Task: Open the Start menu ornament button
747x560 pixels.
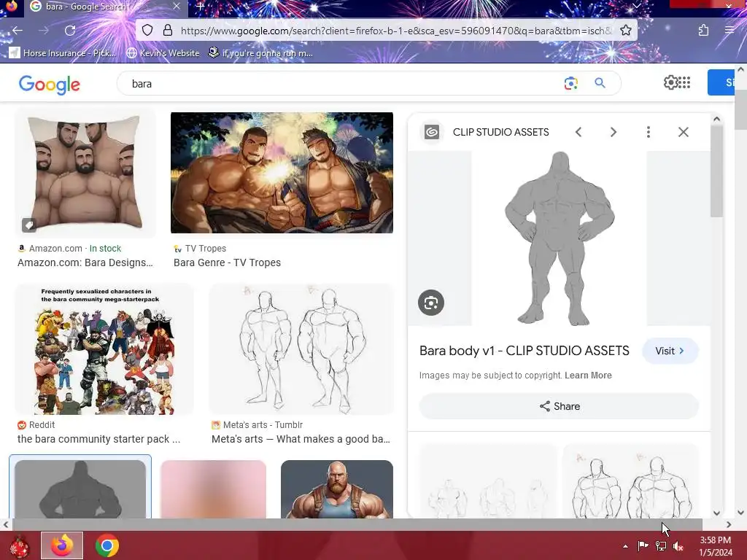Action: [19, 545]
